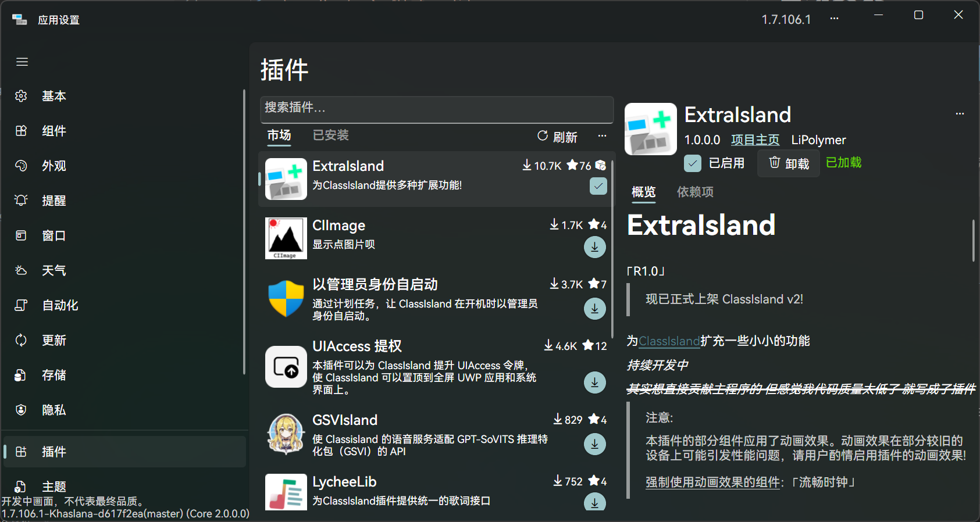Switch to the 已安装 tab
This screenshot has height=522, width=980.
(330, 135)
